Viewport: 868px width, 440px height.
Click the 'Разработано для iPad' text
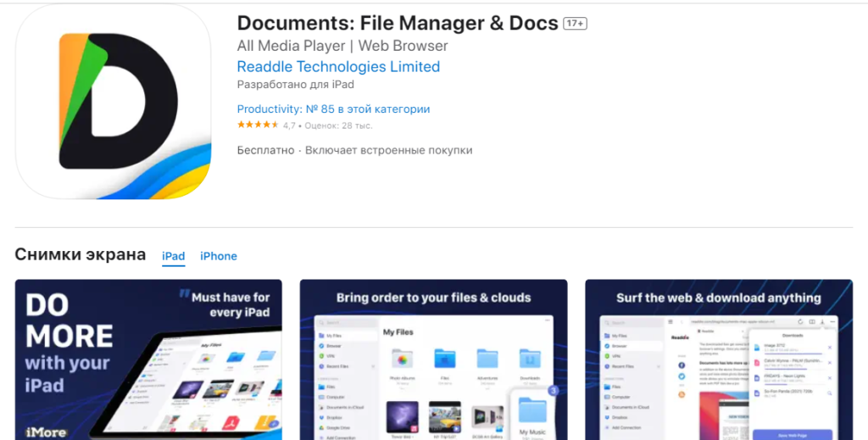click(296, 85)
